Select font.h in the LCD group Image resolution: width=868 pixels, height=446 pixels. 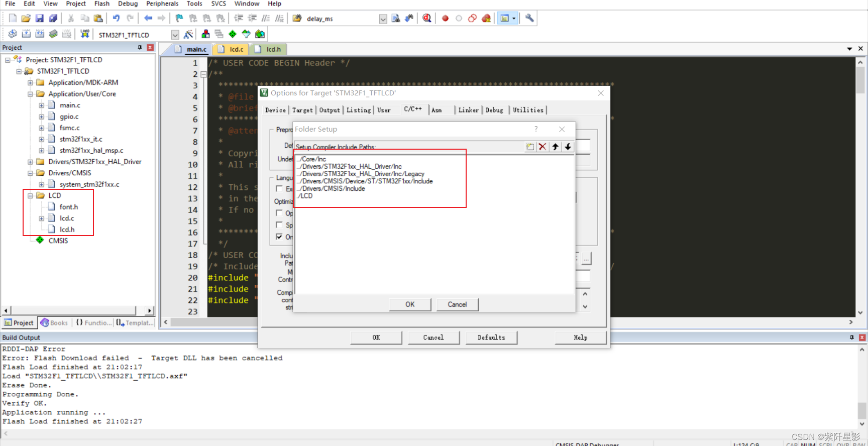(x=69, y=207)
